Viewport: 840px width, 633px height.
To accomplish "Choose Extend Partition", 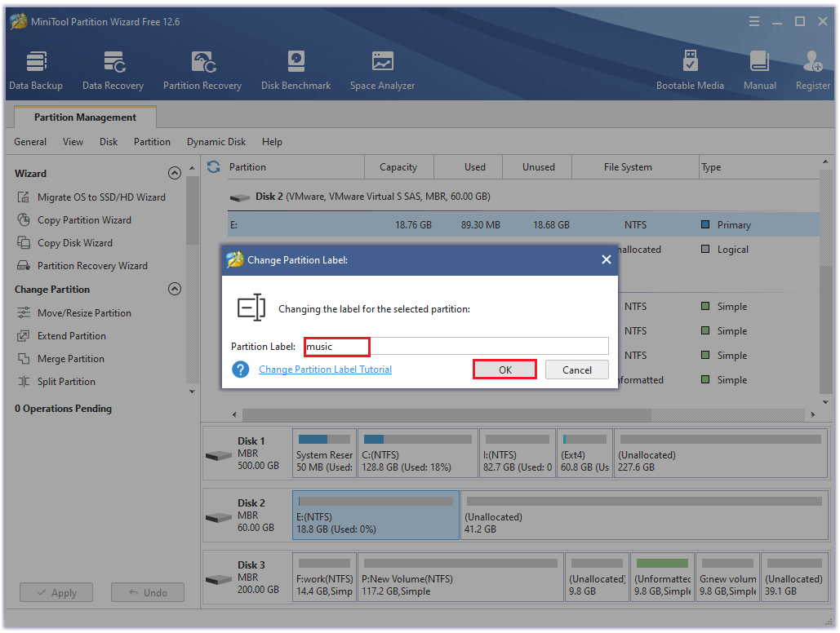I will point(61,336).
